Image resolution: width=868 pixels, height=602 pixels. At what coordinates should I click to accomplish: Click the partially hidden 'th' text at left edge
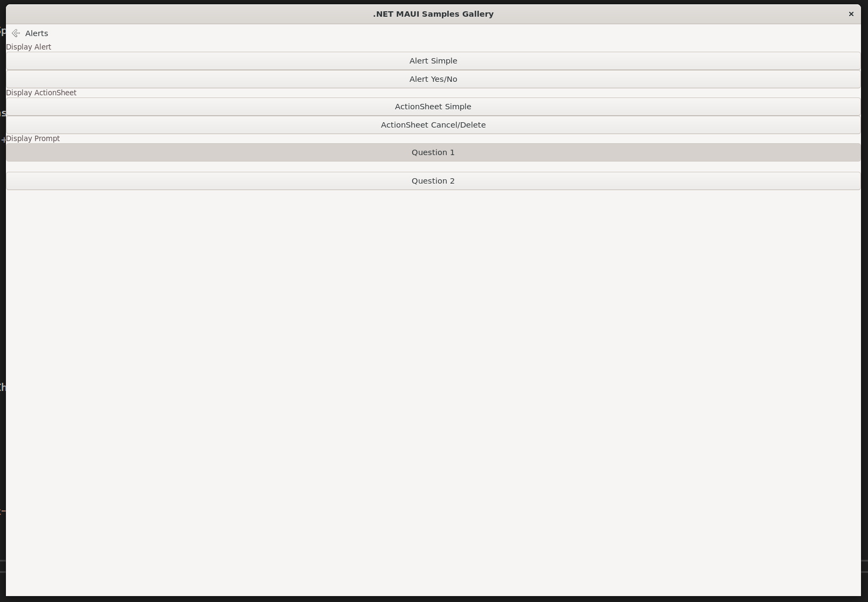click(2, 387)
